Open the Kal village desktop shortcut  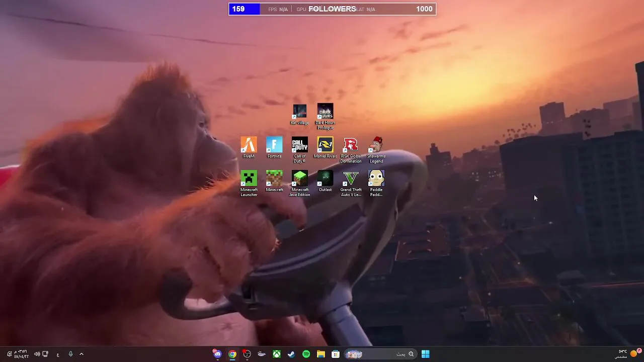click(x=300, y=115)
